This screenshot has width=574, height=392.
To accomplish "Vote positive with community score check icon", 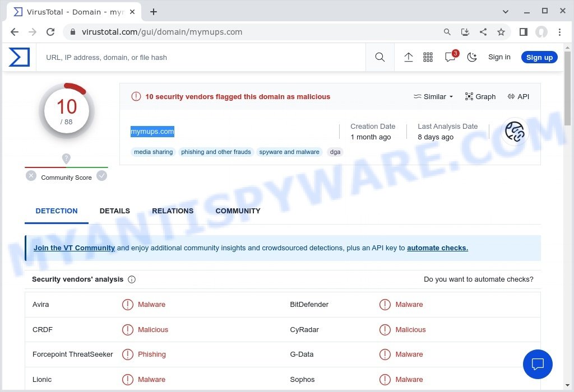I will tap(102, 176).
